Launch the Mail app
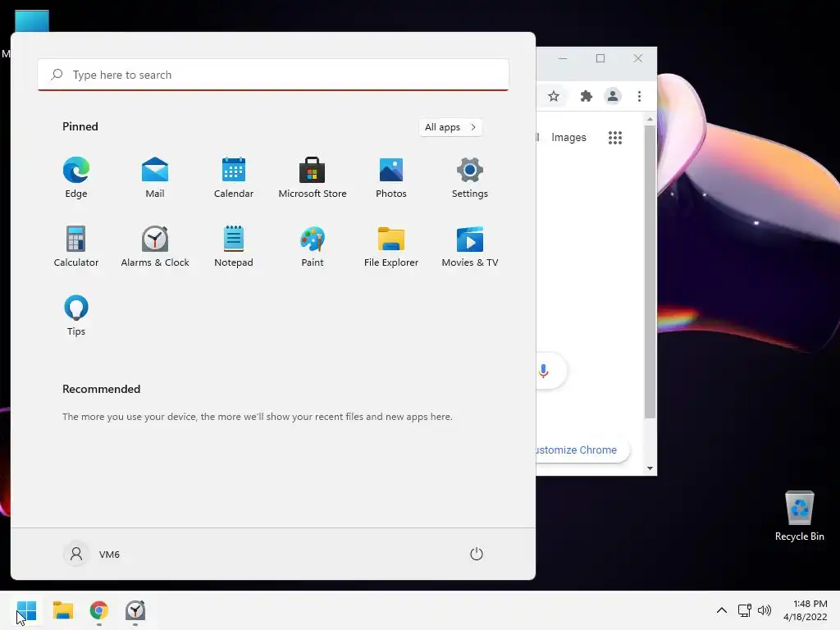 (155, 177)
